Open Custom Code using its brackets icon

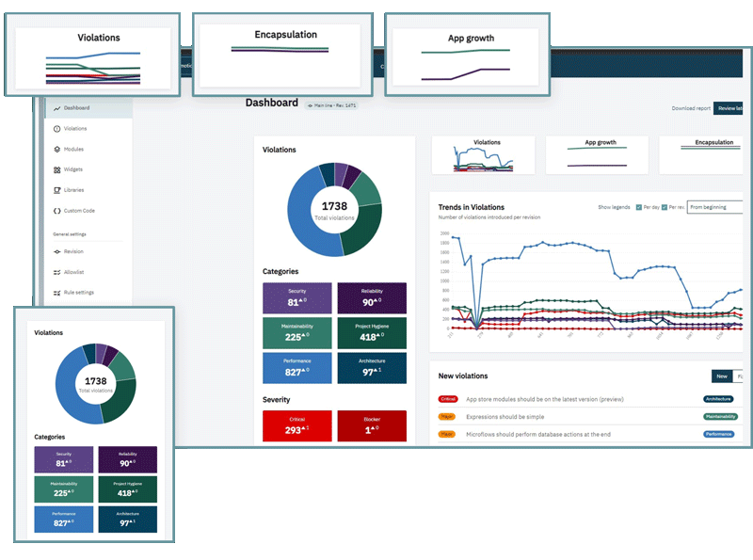pos(56,210)
